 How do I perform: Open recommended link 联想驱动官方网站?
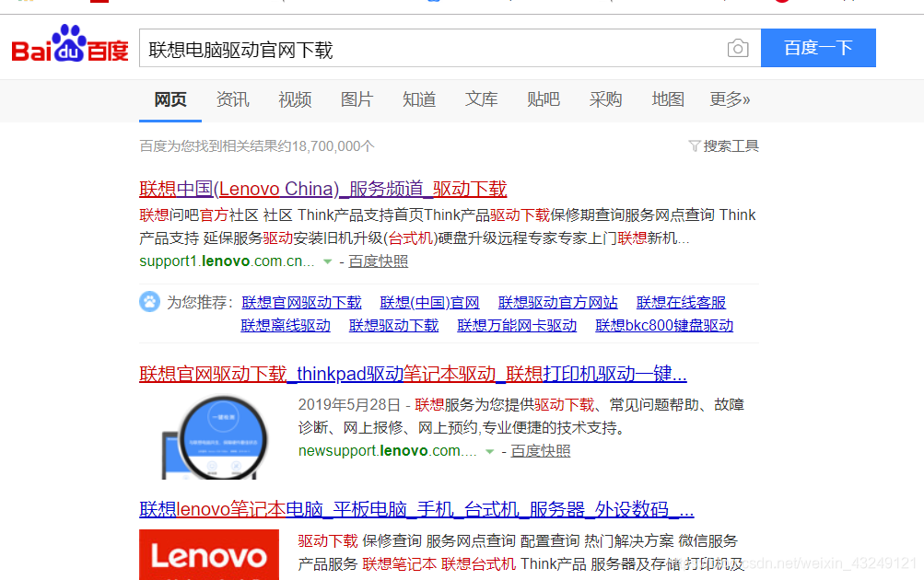click(x=558, y=303)
